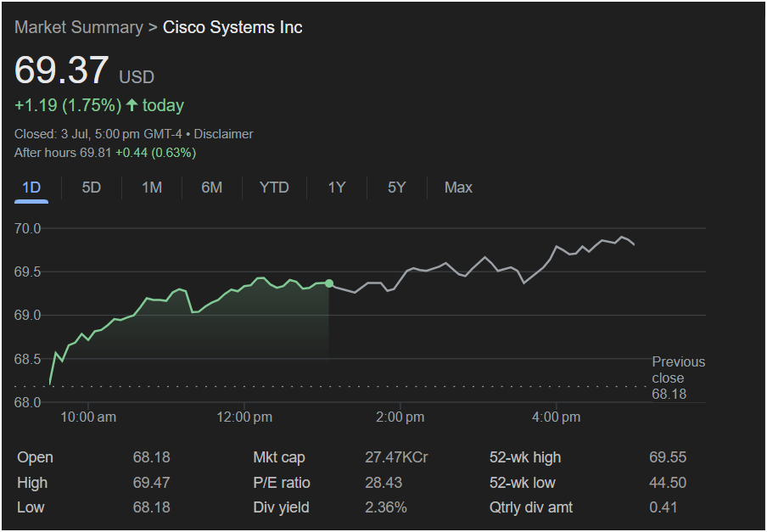
Task: Select the YTD tab
Action: click(274, 188)
